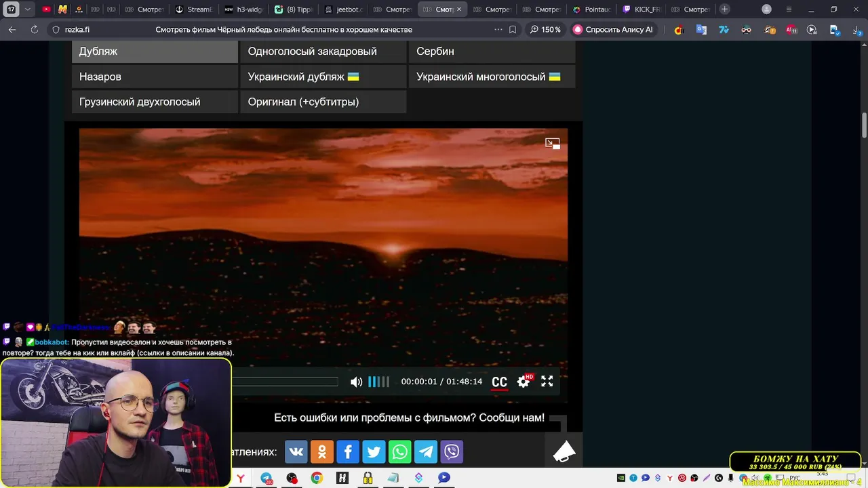Open the h3-widg tab
The width and height of the screenshot is (868, 488).
[x=244, y=9]
